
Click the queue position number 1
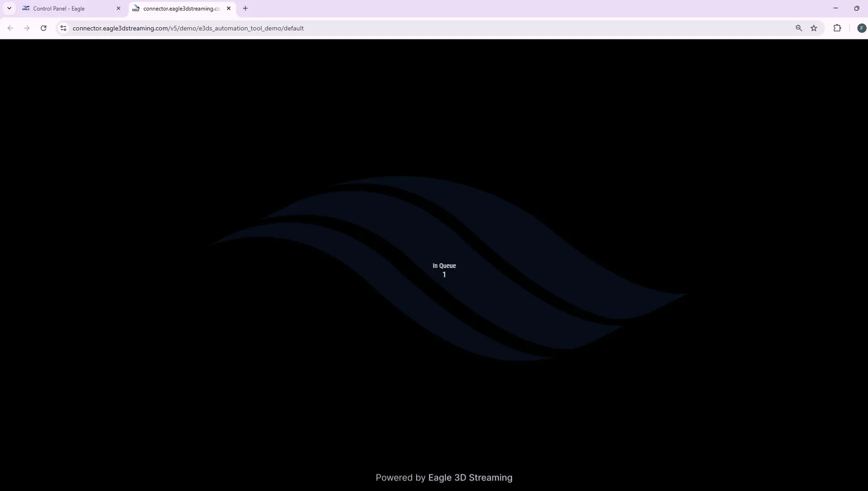coord(444,275)
